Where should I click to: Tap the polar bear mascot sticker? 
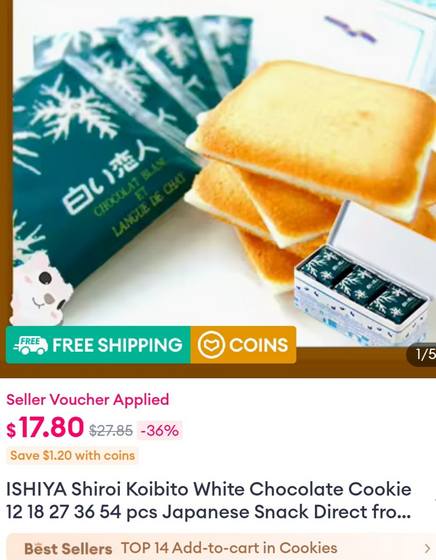pos(40,288)
